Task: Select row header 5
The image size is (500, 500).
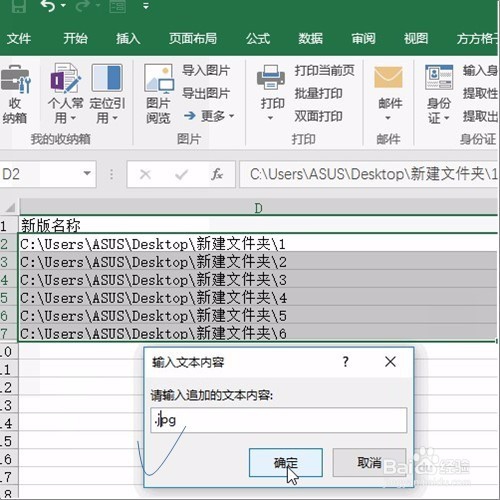Action: point(8,298)
